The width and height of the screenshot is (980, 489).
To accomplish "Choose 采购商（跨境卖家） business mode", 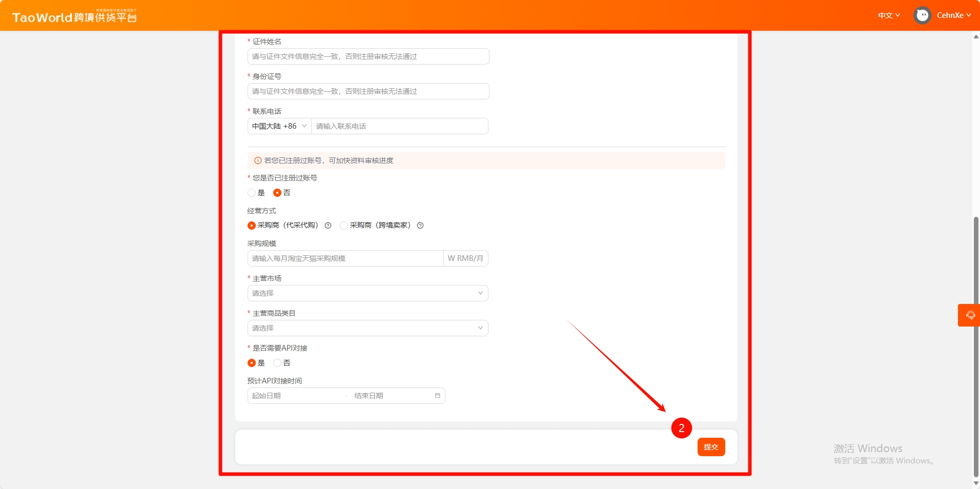I will pyautogui.click(x=344, y=226).
